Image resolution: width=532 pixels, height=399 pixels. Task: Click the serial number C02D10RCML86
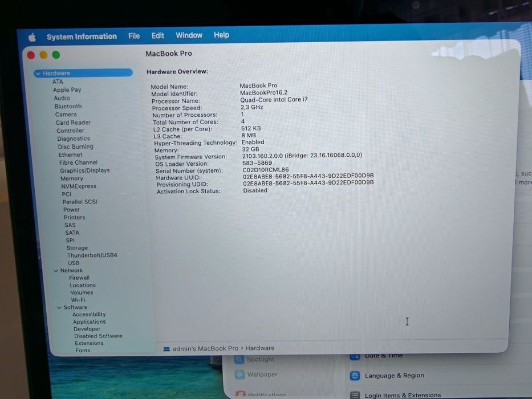tap(266, 170)
